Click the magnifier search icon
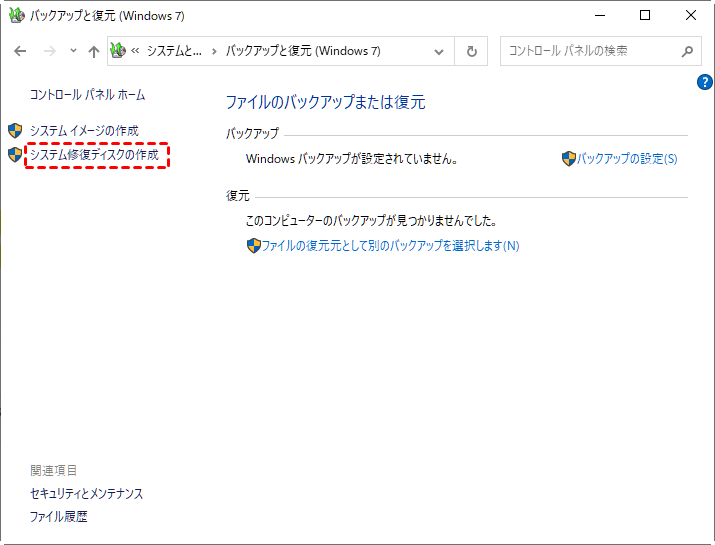Viewport: 715px width, 545px height. coord(687,51)
